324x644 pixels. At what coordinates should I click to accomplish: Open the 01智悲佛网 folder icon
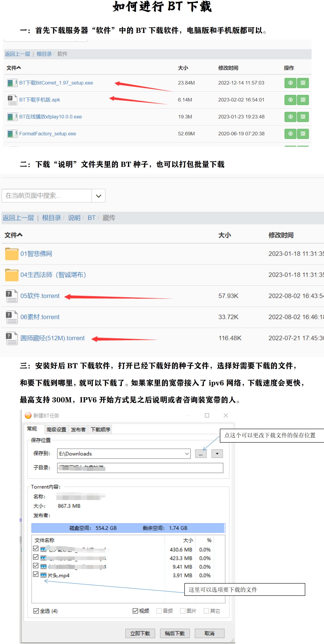pos(11,254)
